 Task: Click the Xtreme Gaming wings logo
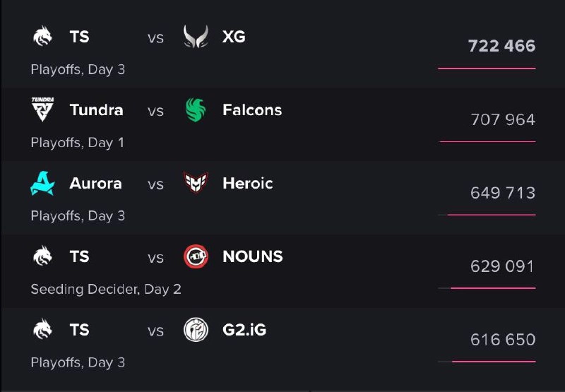pos(196,37)
